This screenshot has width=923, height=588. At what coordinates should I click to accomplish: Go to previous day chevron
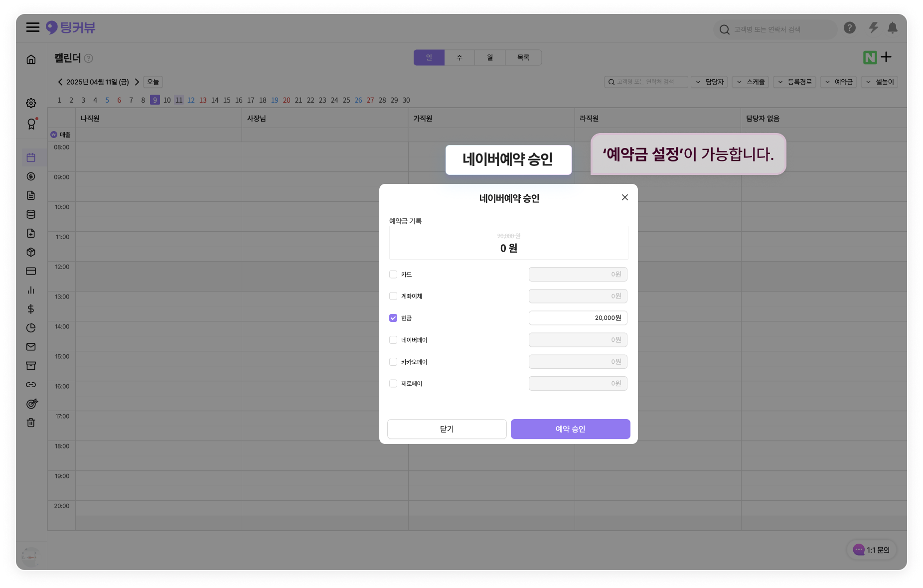60,82
